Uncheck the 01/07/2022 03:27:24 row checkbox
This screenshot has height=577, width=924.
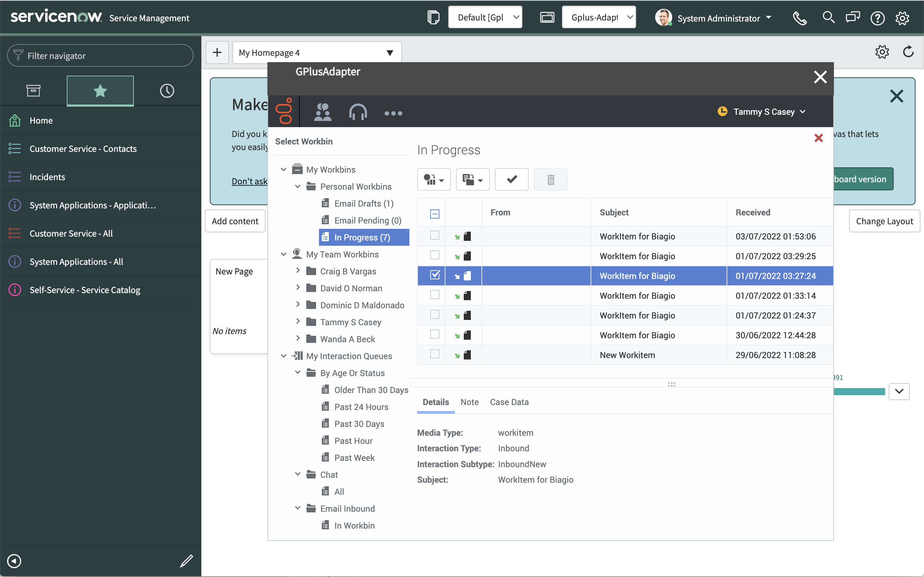coord(435,275)
